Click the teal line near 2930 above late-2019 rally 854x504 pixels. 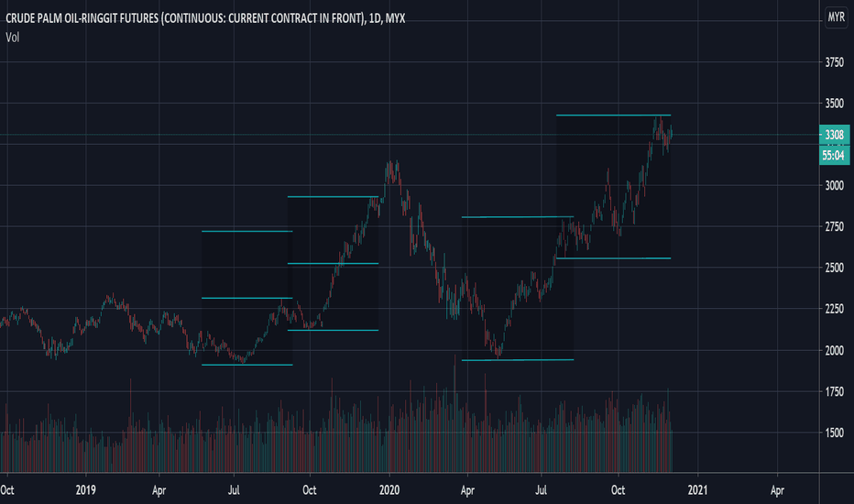[333, 196]
